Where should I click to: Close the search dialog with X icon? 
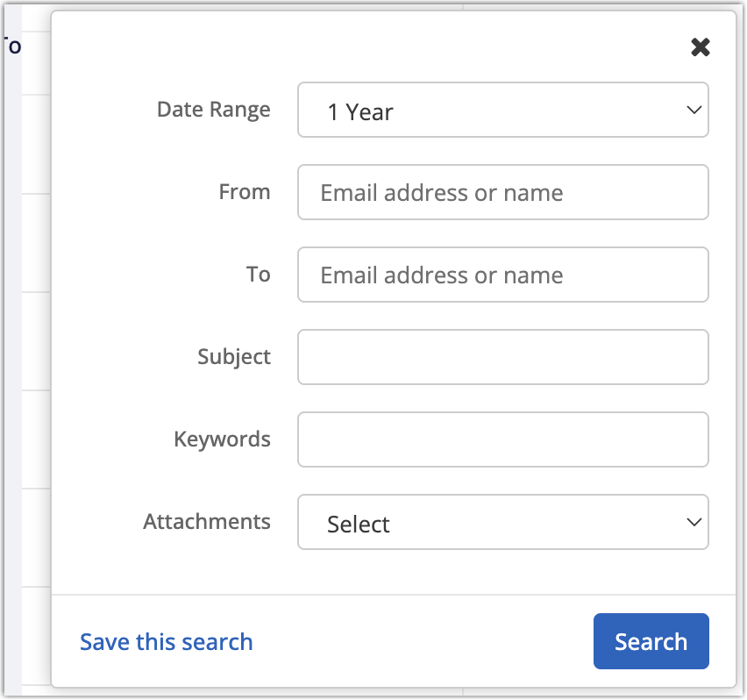700,47
